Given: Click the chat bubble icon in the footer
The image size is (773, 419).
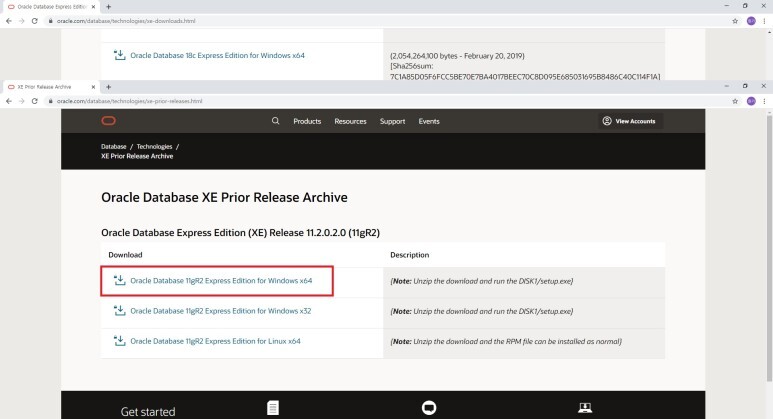Looking at the screenshot, I should tap(429, 408).
